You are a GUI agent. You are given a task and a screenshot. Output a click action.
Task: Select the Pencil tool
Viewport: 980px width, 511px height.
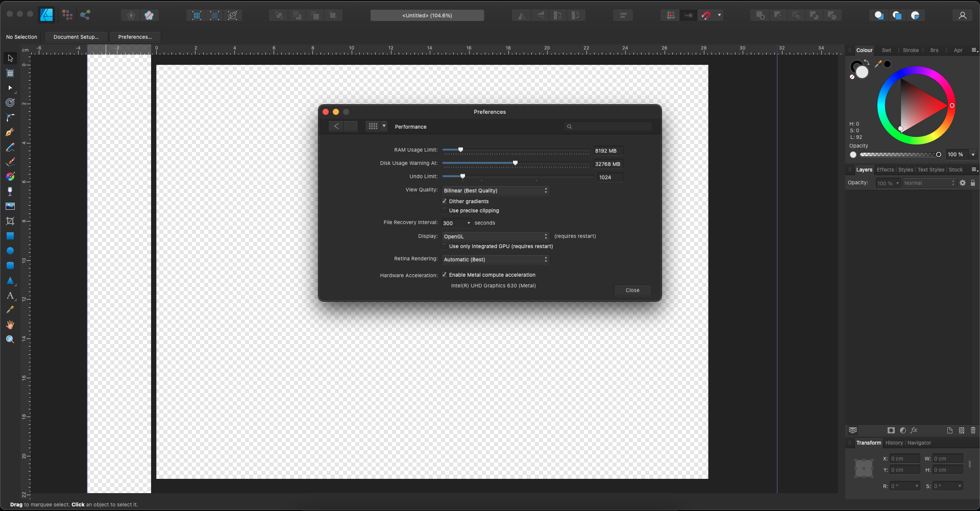(10, 147)
